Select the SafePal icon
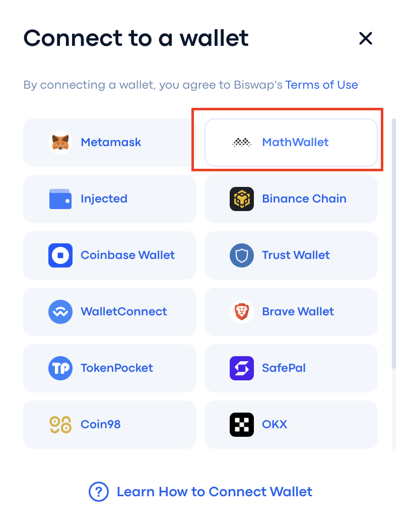Screen dimensions: 406x532 [x=242, y=368]
